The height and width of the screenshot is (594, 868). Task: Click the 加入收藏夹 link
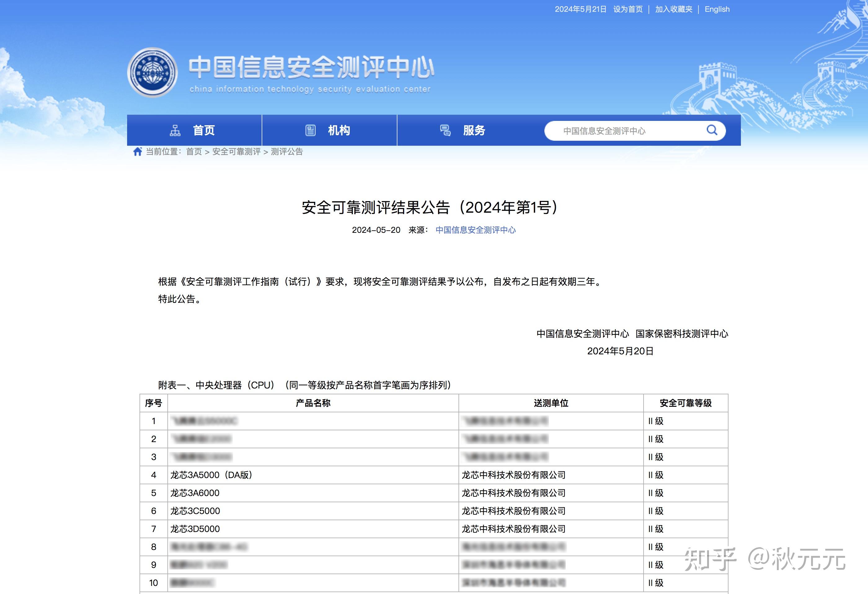coord(673,9)
